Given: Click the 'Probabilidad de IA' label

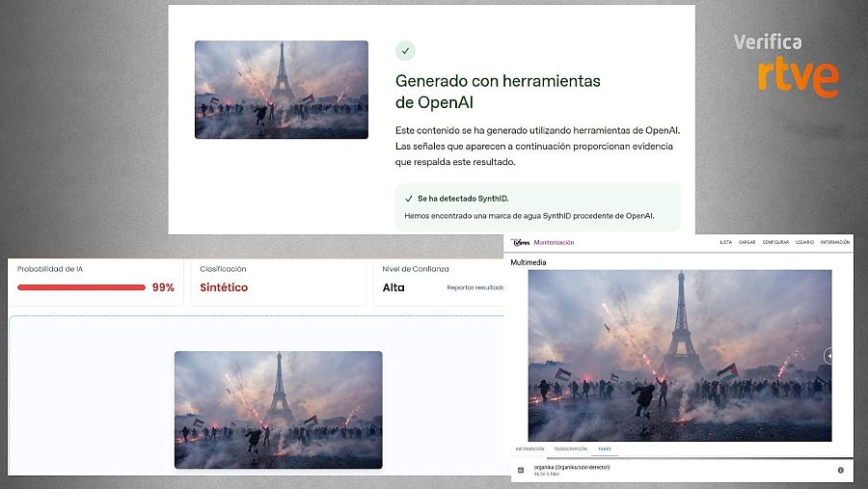Looking at the screenshot, I should (50, 269).
